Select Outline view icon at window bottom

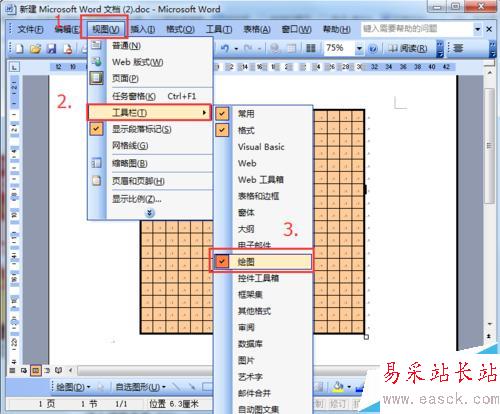pyautogui.click(x=47, y=370)
